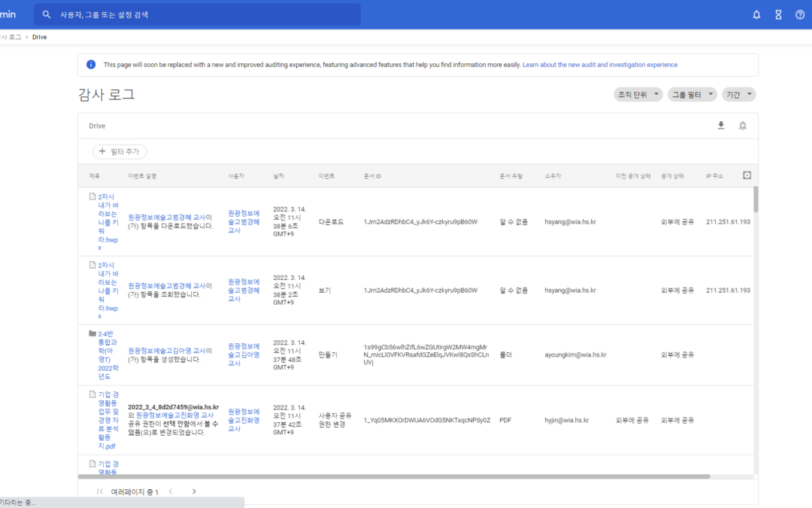Screen dimensions: 812x508
Task: Click the horizontal table scrollbar
Action: (393, 476)
